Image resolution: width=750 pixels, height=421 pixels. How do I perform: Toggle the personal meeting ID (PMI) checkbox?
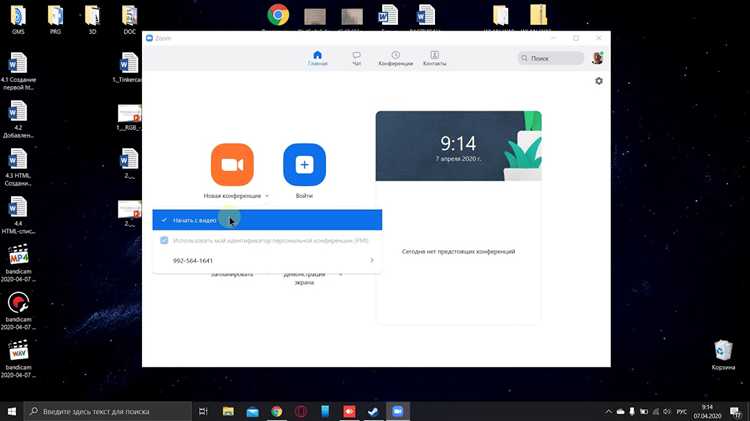[x=164, y=240]
